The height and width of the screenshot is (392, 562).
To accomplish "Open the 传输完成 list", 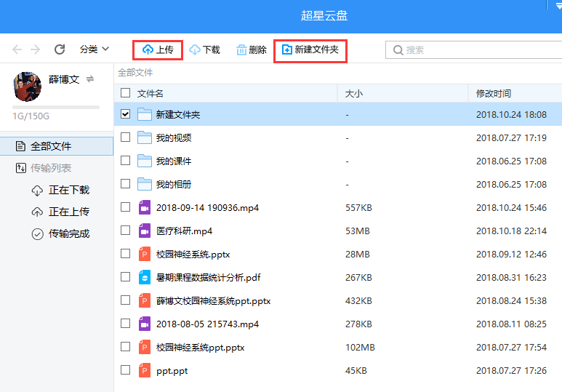I will (60, 234).
